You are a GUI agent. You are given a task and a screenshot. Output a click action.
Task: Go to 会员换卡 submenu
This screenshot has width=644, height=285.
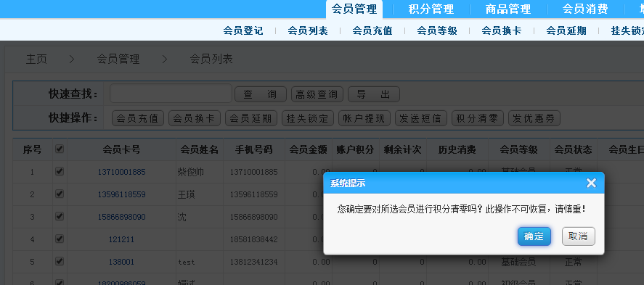[x=502, y=30]
